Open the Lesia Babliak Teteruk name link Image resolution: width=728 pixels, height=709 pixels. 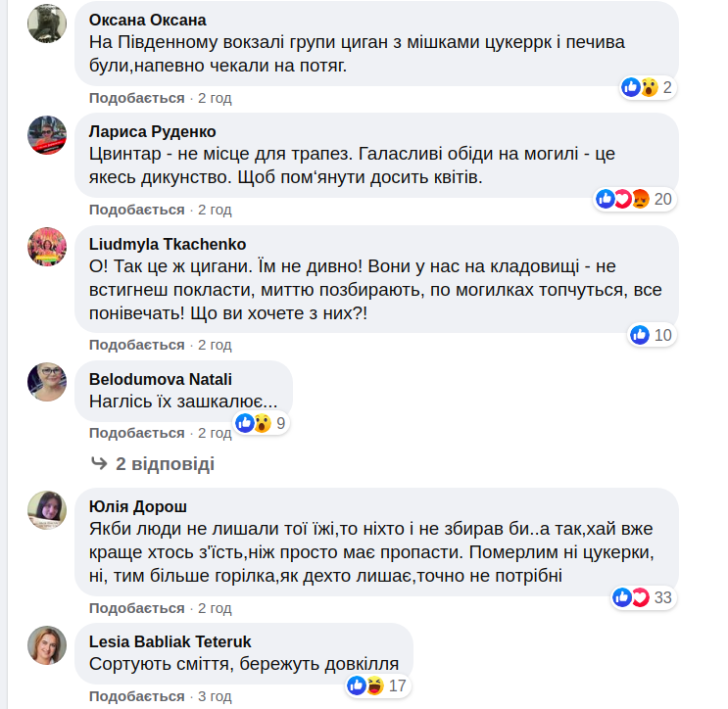tap(170, 641)
